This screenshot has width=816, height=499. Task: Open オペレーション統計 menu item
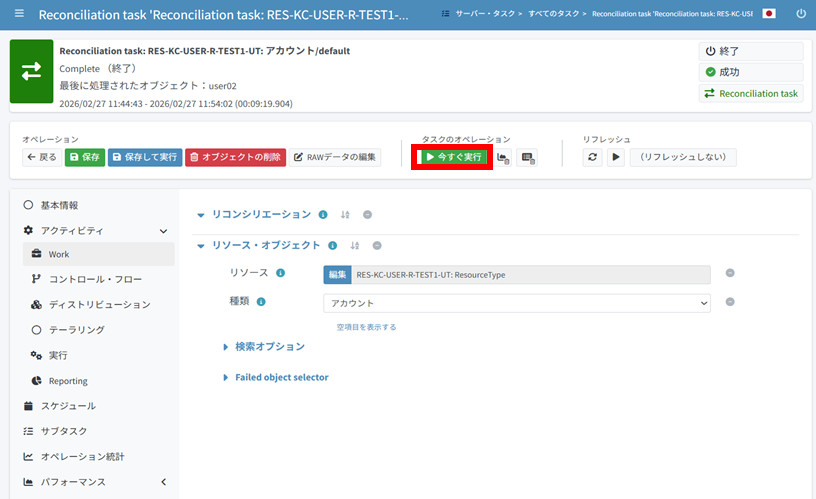pyautogui.click(x=82, y=457)
